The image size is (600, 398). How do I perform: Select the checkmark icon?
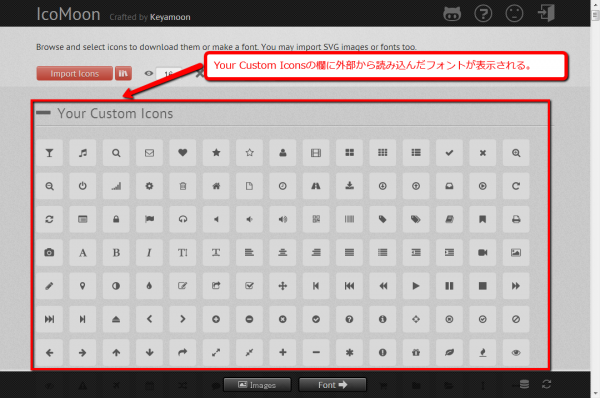tap(449, 153)
